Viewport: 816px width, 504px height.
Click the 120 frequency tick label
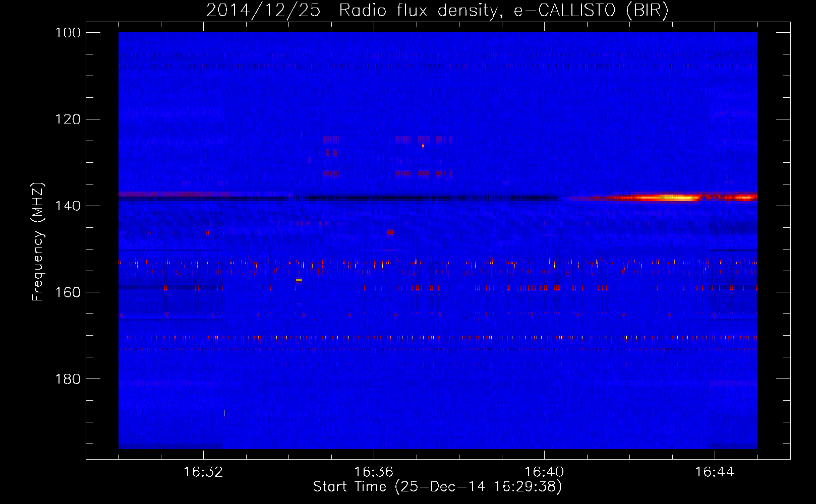click(x=68, y=119)
